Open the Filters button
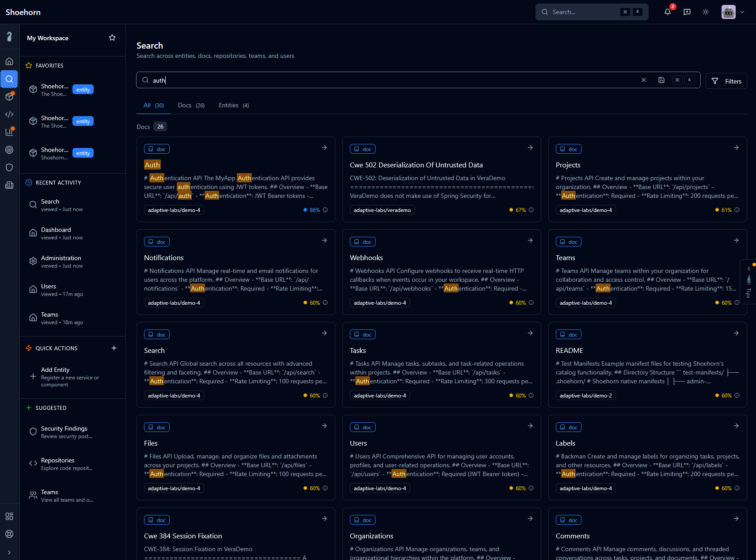 (726, 81)
